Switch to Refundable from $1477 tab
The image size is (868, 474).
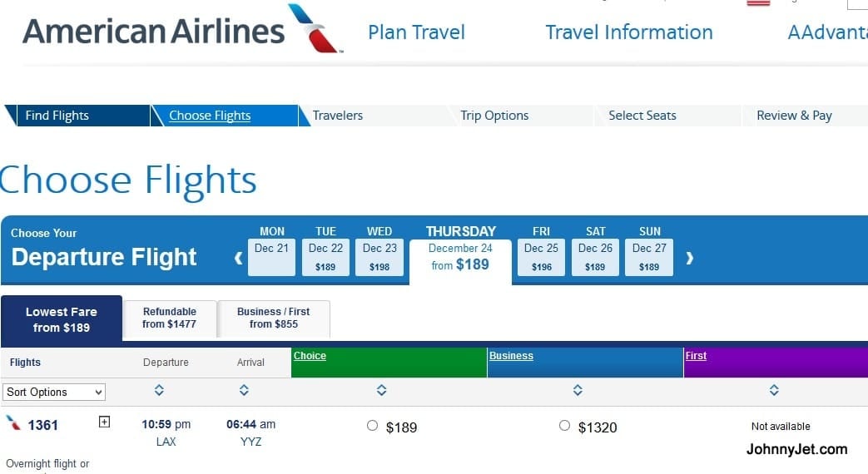coord(170,318)
